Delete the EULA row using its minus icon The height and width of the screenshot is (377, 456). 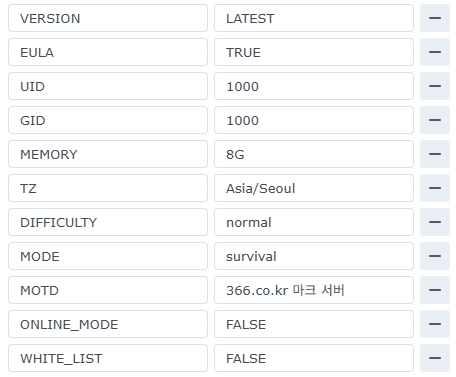pos(435,52)
